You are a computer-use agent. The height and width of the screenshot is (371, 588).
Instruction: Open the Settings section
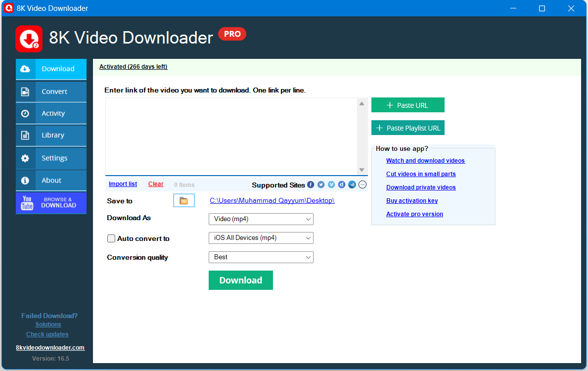[51, 158]
